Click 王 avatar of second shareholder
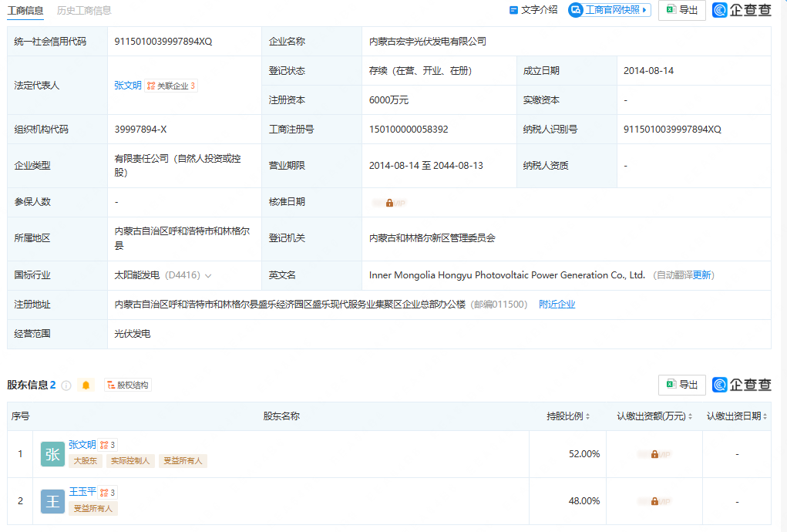 (52, 501)
